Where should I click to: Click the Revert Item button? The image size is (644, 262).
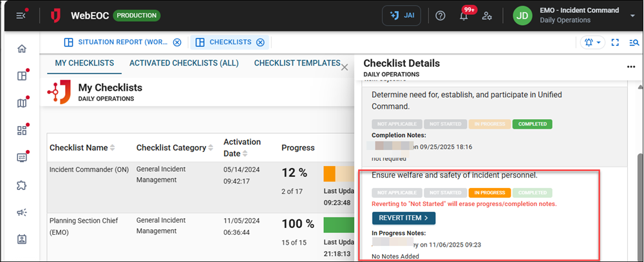403,218
